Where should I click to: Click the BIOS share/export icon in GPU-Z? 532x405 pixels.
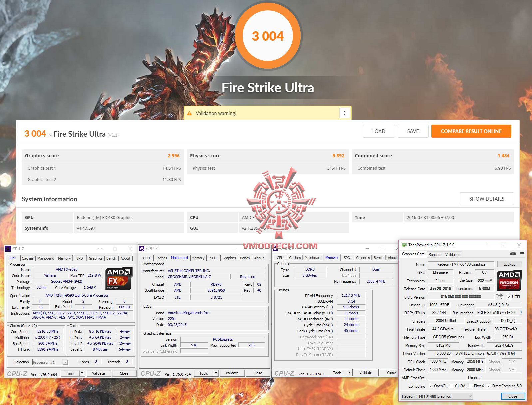click(499, 297)
